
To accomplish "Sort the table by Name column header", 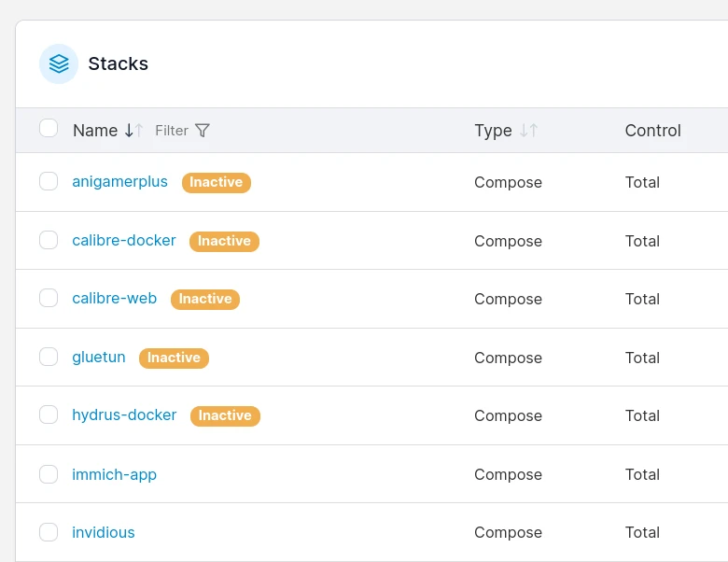I will click(95, 131).
